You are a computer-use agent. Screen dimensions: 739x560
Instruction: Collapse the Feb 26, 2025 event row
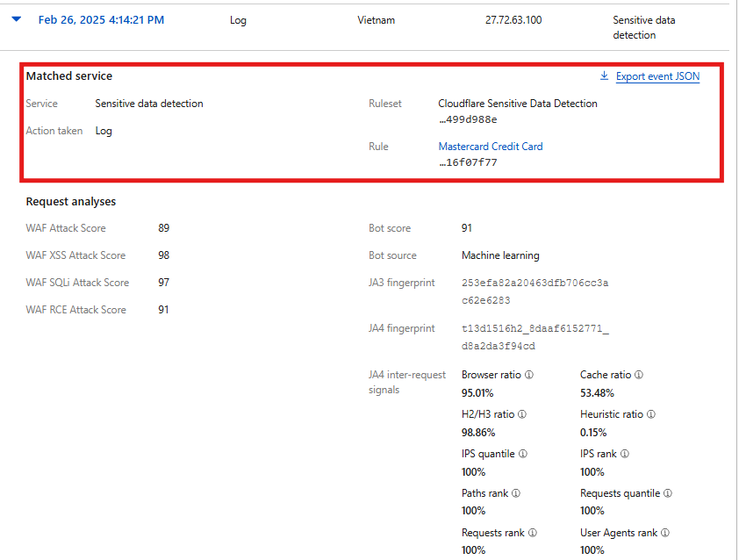(x=17, y=20)
